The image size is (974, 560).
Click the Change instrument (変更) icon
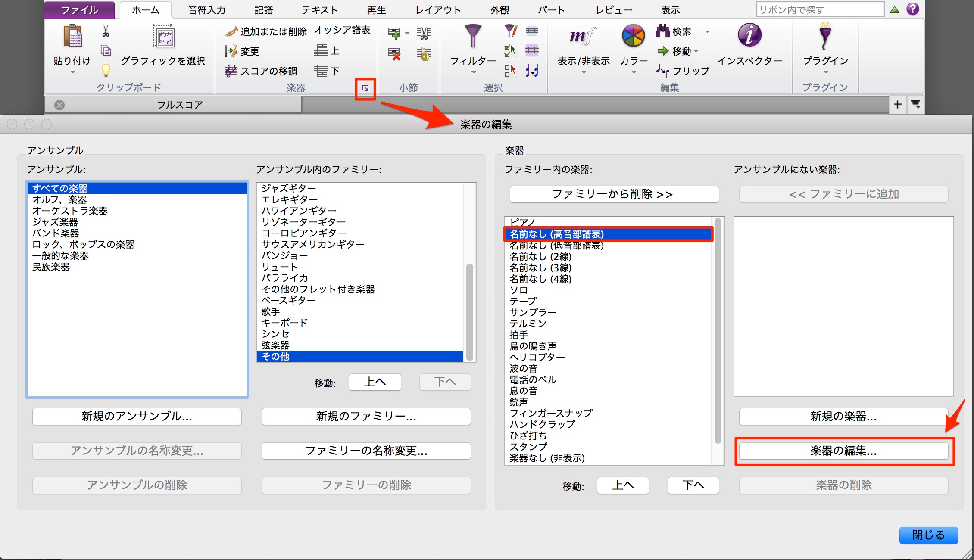231,51
